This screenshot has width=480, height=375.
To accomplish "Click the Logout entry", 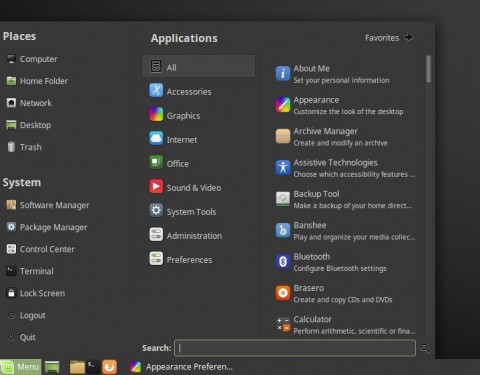I will click(x=26, y=315).
